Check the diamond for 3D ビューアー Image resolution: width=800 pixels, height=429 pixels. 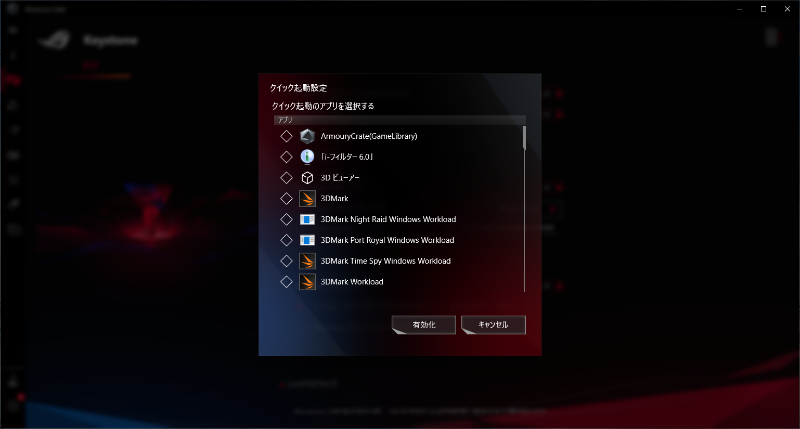286,178
